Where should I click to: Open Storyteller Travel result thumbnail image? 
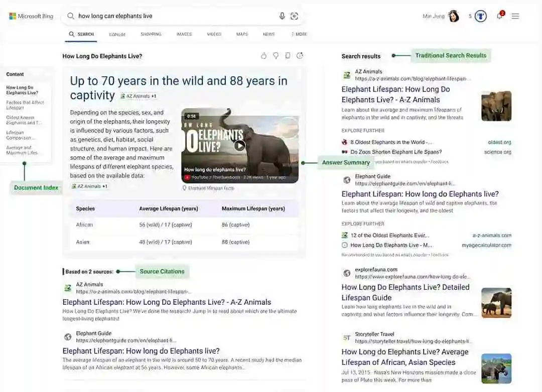[496, 368]
